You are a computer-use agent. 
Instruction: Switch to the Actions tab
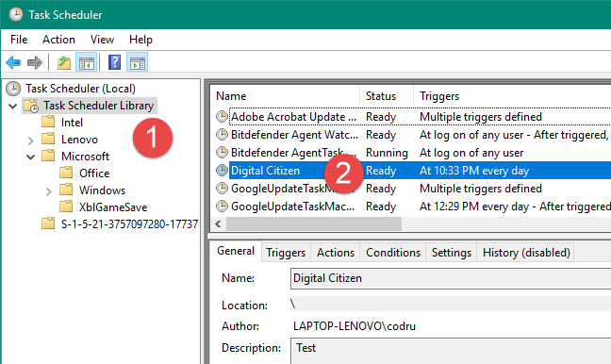336,253
